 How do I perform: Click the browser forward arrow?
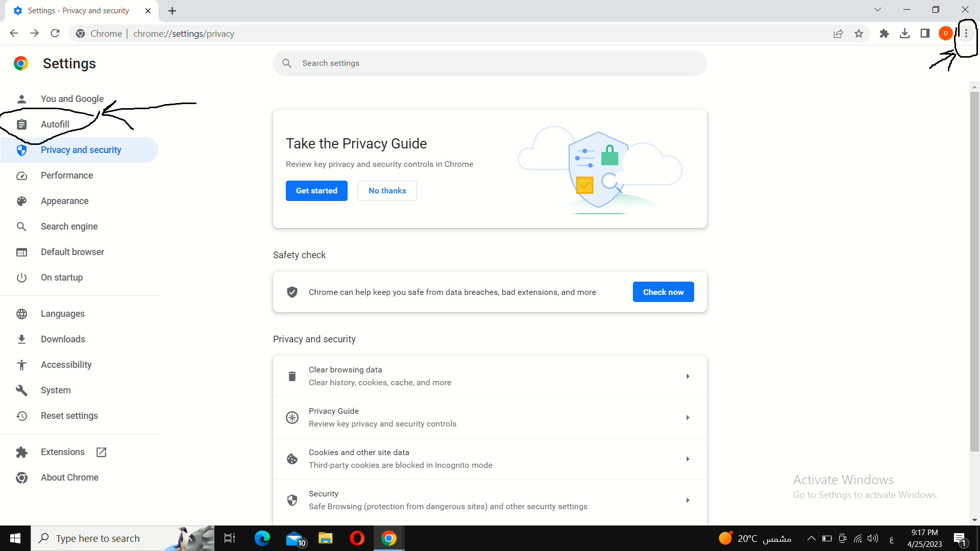tap(34, 33)
